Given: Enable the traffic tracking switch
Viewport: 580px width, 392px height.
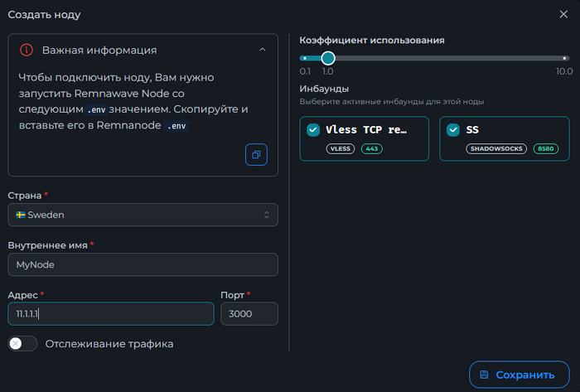Looking at the screenshot, I should 22,343.
